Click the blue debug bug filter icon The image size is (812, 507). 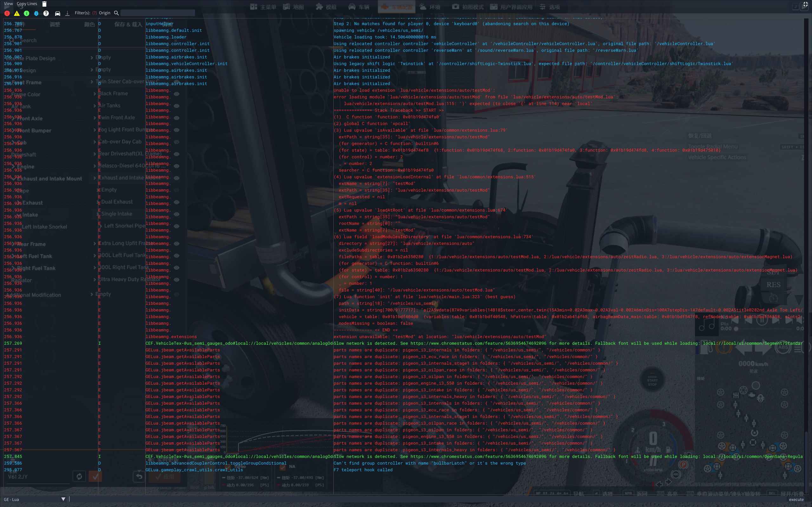36,13
